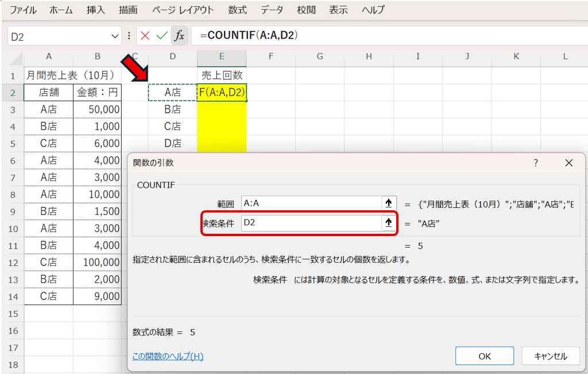
Task: Click inside the 範囲 input field
Action: tap(310, 203)
